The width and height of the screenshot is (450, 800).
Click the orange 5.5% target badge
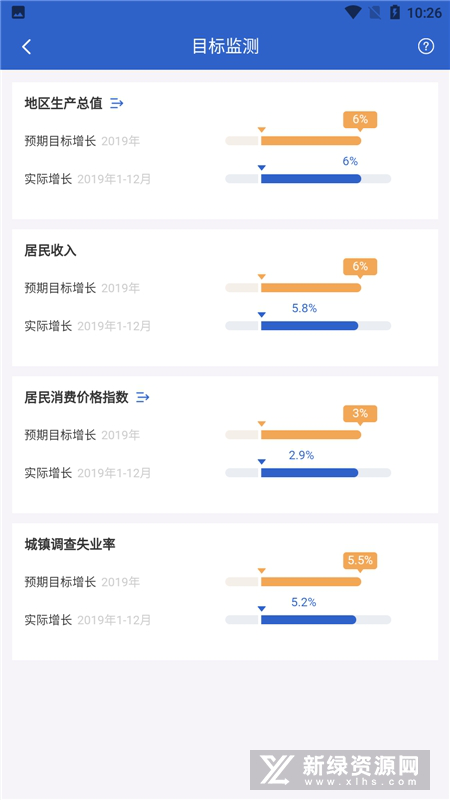click(x=360, y=562)
